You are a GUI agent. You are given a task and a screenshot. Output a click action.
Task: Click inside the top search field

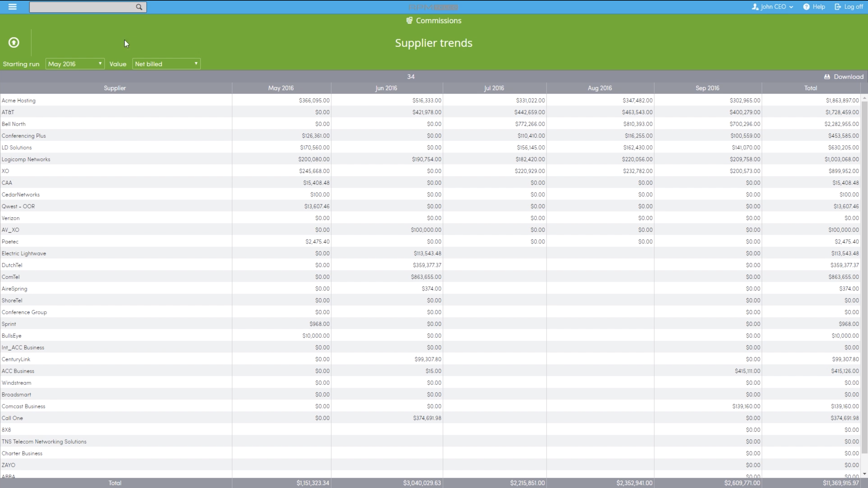tap(81, 7)
